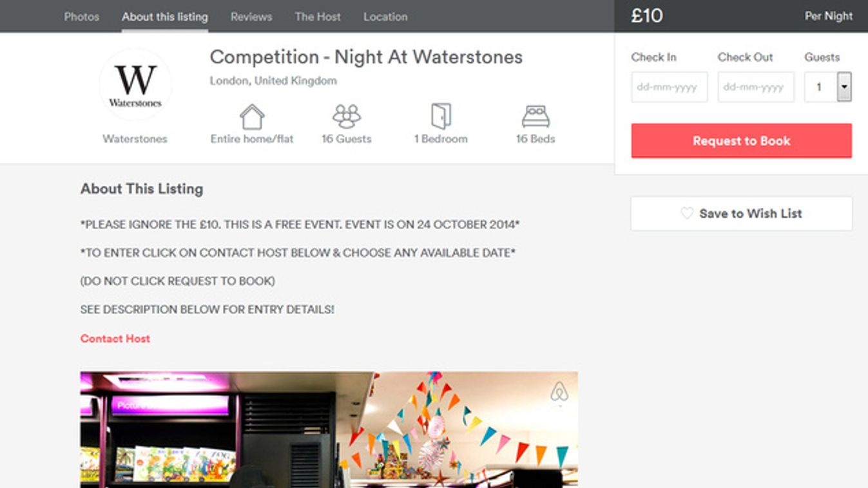Switch to the Photos tab

(82, 17)
